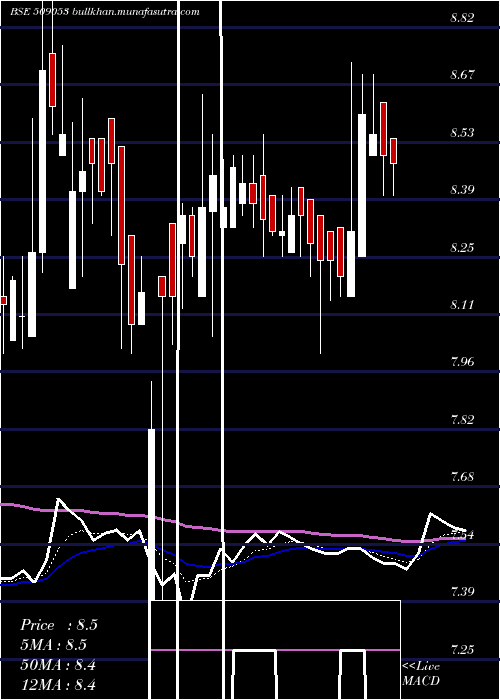Click the '50MA : 8.4' readout

[58, 665]
